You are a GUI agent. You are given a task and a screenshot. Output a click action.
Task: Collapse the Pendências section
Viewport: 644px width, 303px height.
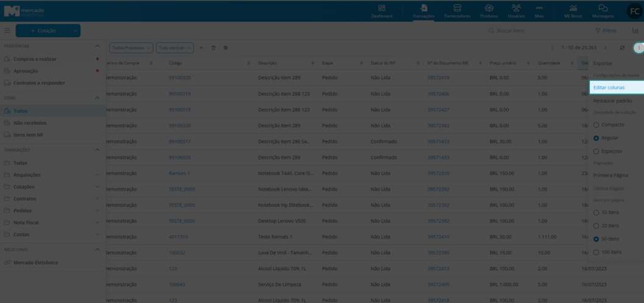97,46
